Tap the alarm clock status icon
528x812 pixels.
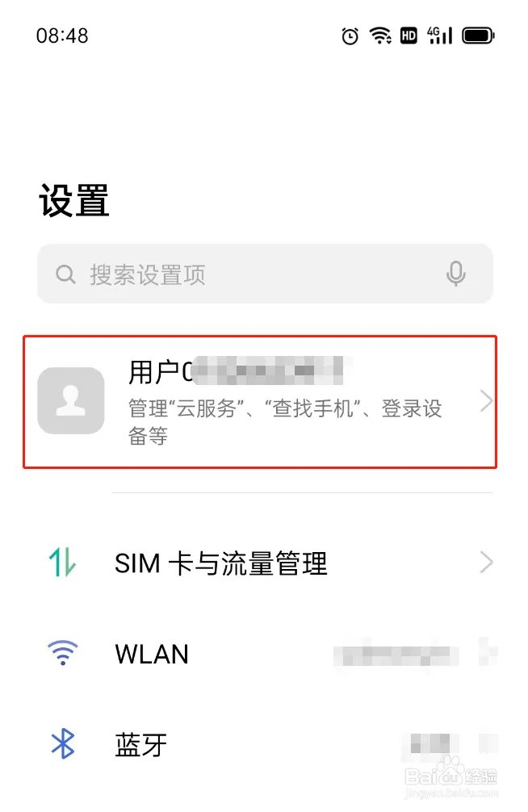[x=350, y=36]
